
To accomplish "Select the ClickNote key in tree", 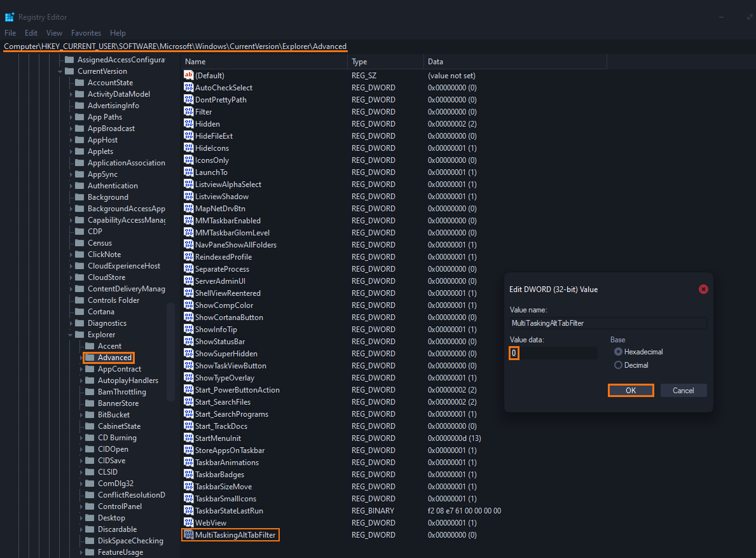I will point(104,254).
